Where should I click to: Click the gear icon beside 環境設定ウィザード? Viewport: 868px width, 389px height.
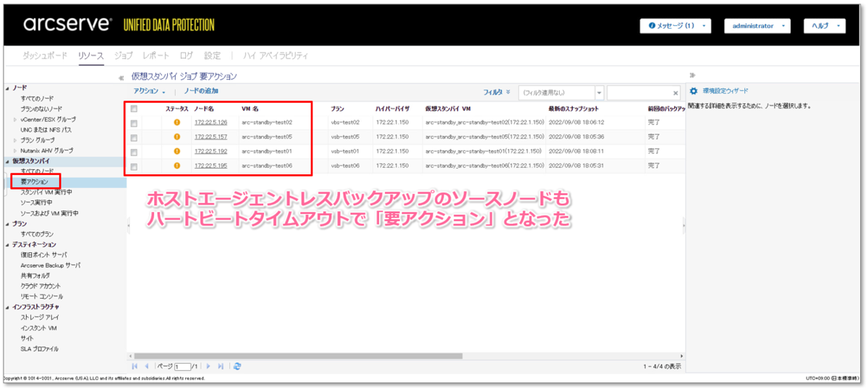pyautogui.click(x=694, y=92)
